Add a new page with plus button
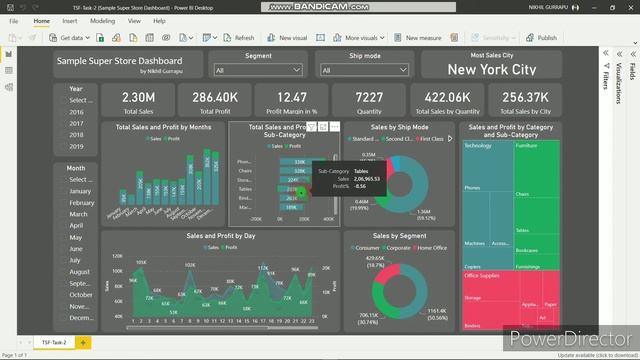The height and width of the screenshot is (360, 640). click(83, 342)
